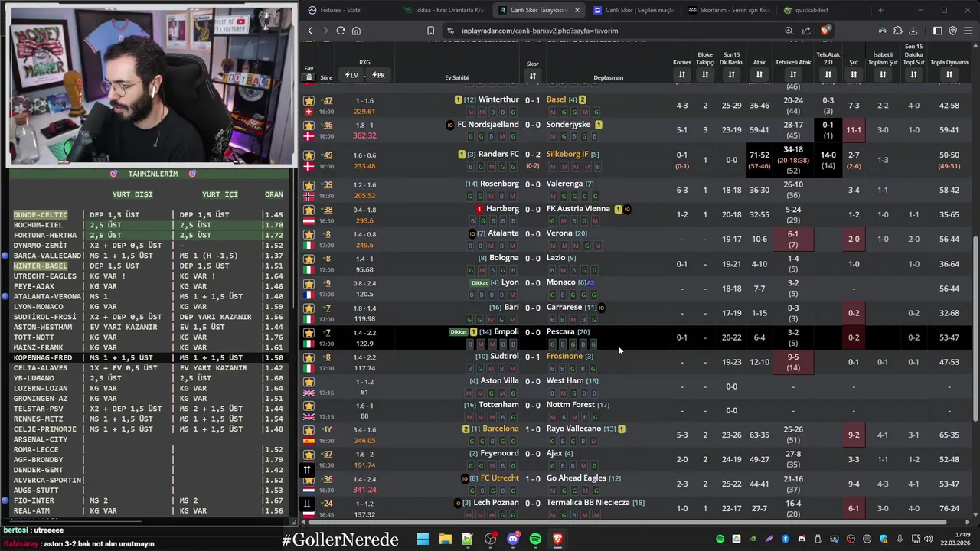Screen dimensions: 980x551
Task: Click the page vertical scrollbar
Action: click(975, 328)
